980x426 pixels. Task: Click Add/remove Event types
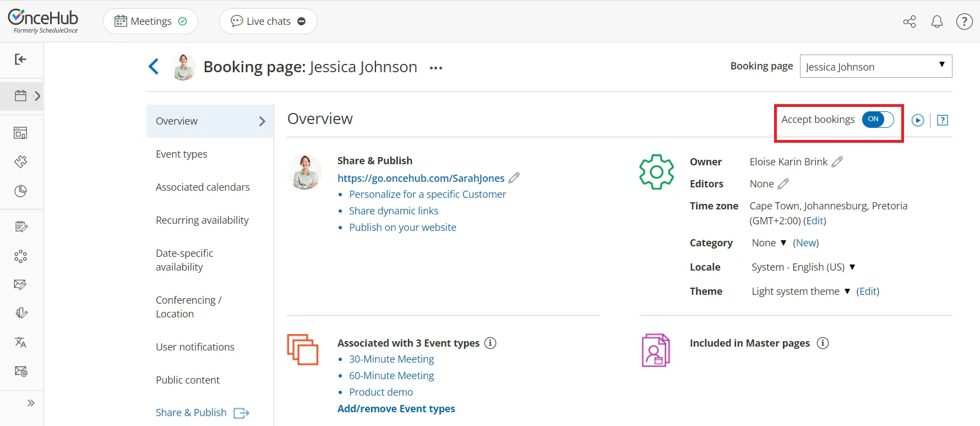pyautogui.click(x=396, y=409)
